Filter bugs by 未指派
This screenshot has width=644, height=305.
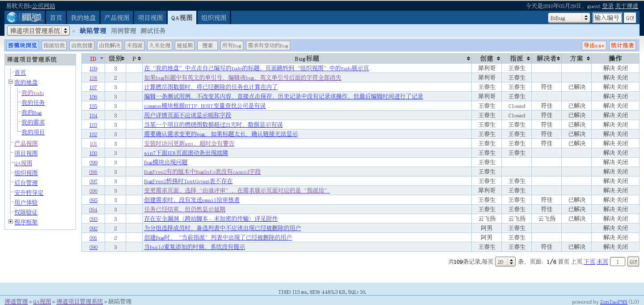pos(135,45)
